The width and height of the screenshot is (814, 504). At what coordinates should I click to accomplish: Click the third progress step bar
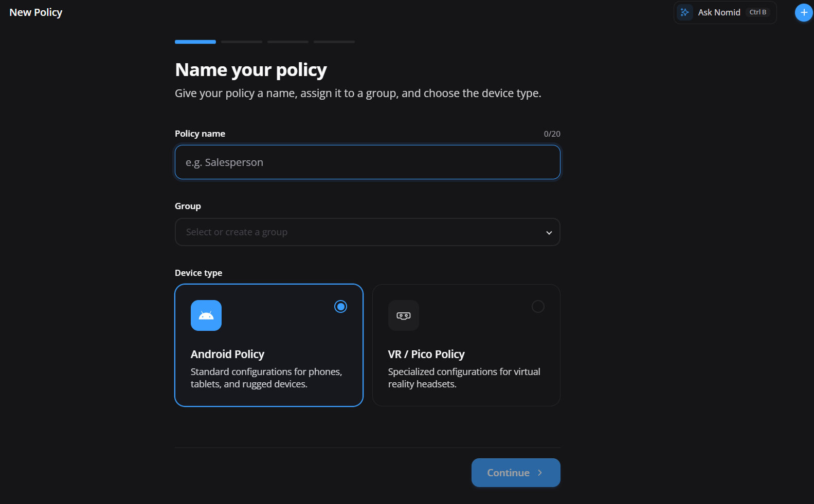[288, 42]
